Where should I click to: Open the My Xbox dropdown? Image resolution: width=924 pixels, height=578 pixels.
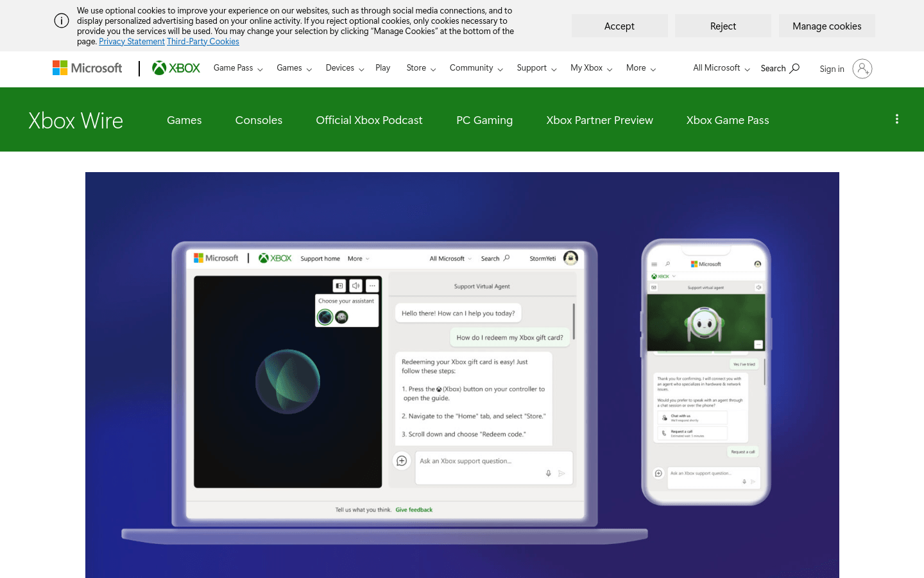click(592, 68)
